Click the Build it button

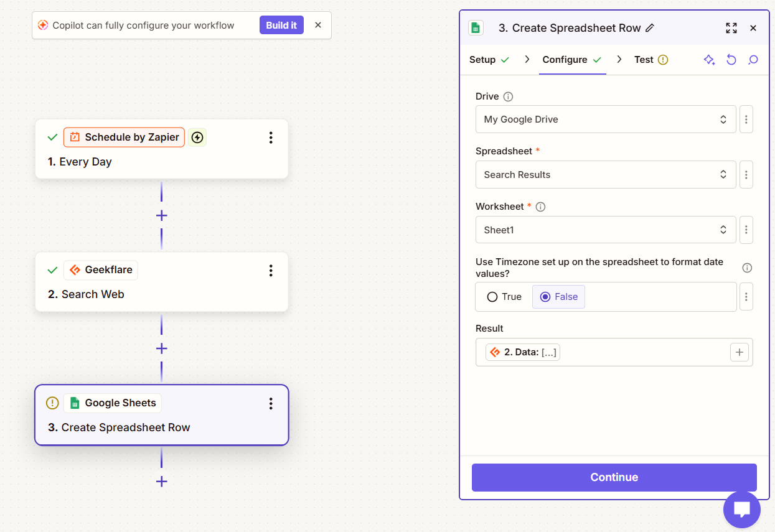[x=281, y=26]
